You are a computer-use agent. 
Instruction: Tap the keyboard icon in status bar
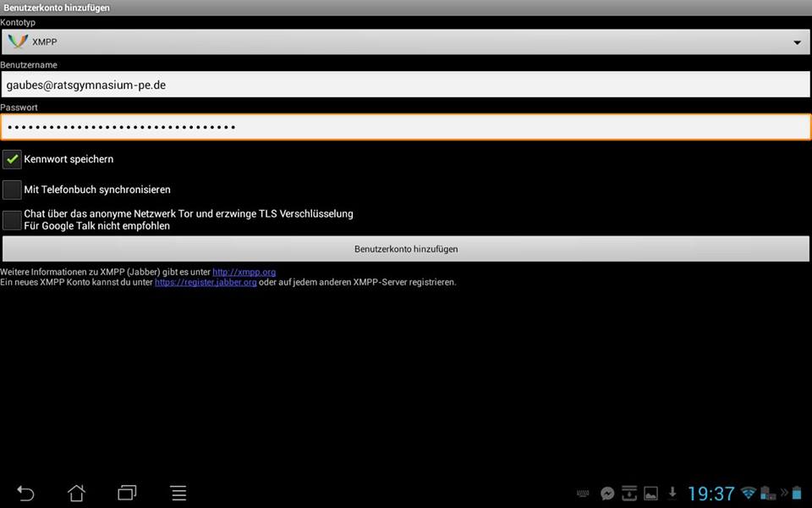tap(584, 493)
